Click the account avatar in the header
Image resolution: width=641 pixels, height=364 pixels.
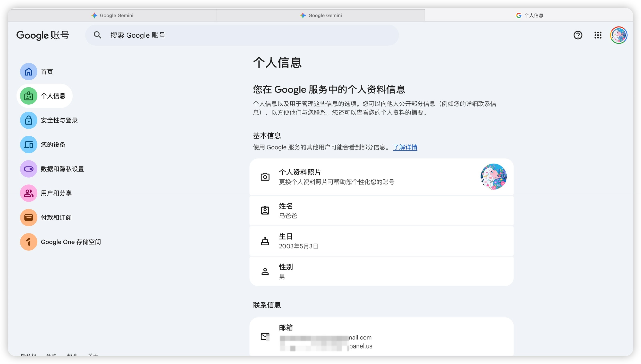(x=618, y=35)
